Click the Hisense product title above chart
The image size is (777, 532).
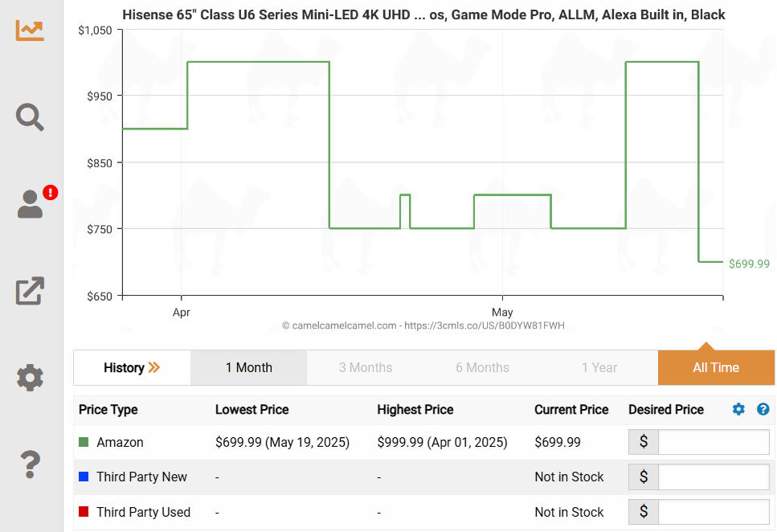tap(423, 15)
